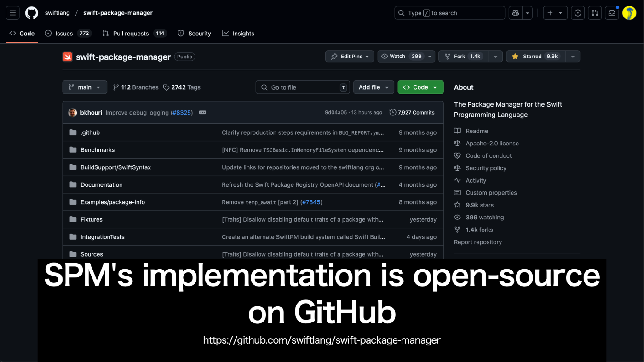View the 9.9k stars link
The height and width of the screenshot is (362, 644).
pyautogui.click(x=474, y=205)
